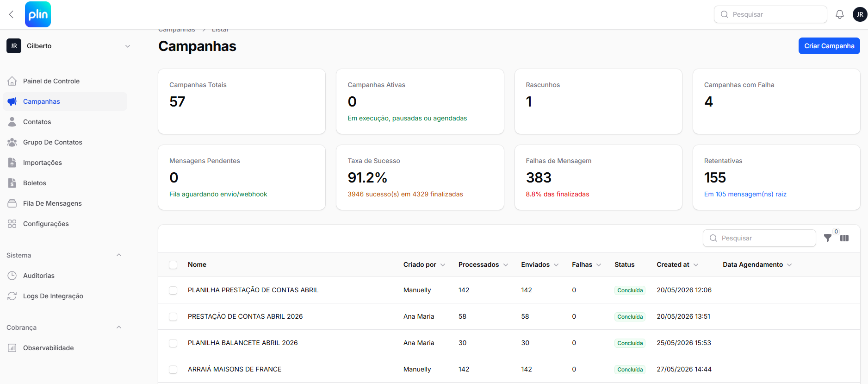The width and height of the screenshot is (868, 384).
Task: Open Fila De Mensagens page
Action: (65, 203)
